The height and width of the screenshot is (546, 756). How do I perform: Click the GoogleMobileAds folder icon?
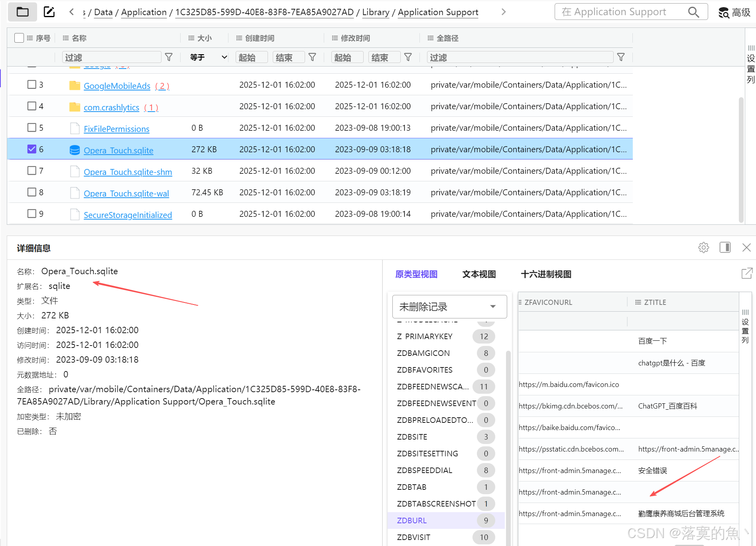75,85
